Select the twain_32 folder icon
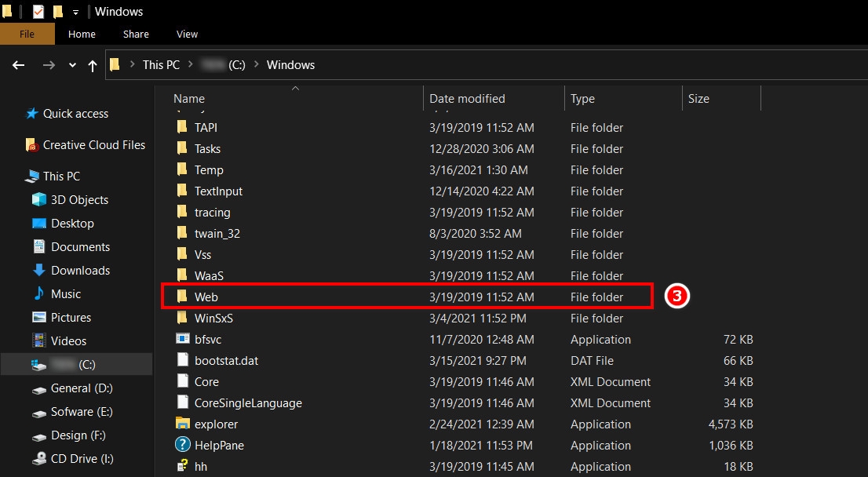Screen dimensions: 868x477 point(182,233)
